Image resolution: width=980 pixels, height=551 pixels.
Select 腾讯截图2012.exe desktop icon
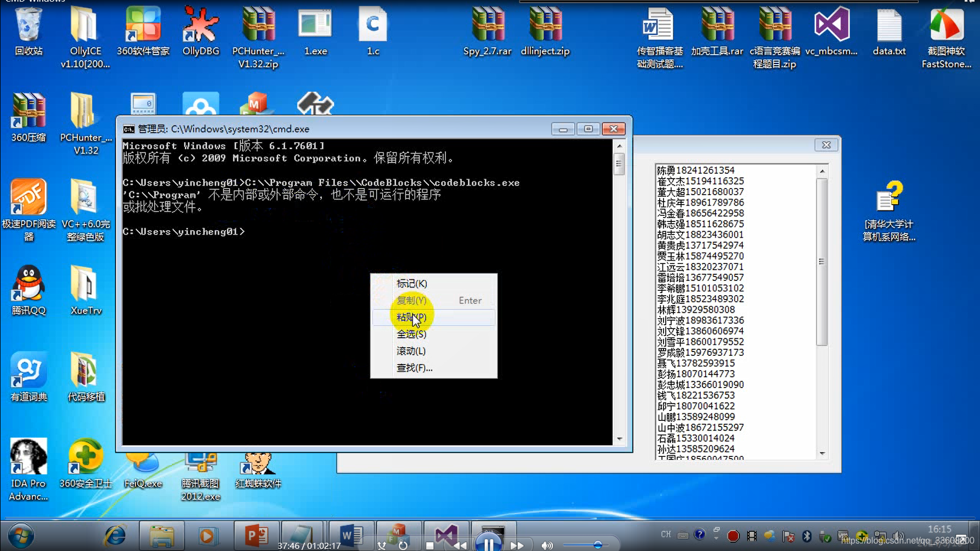(201, 477)
